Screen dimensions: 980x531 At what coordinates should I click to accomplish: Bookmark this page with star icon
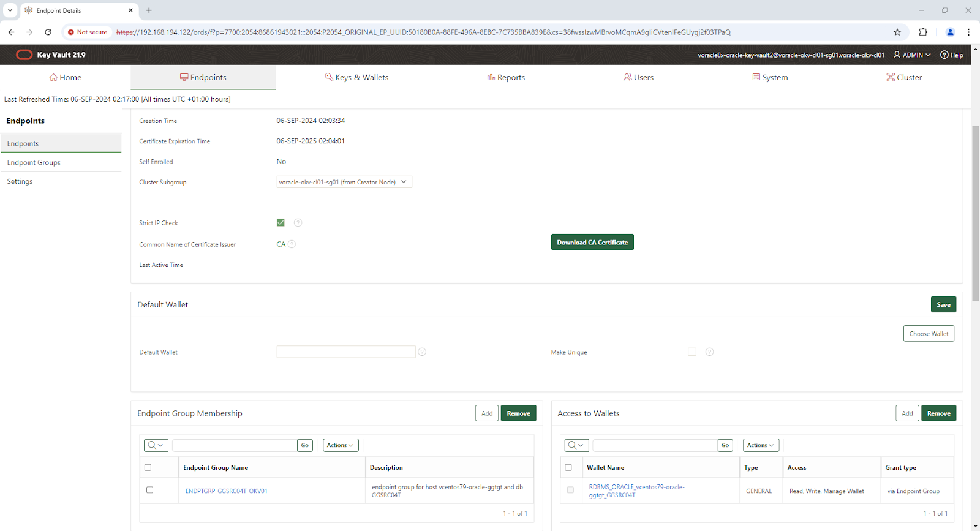pyautogui.click(x=897, y=32)
